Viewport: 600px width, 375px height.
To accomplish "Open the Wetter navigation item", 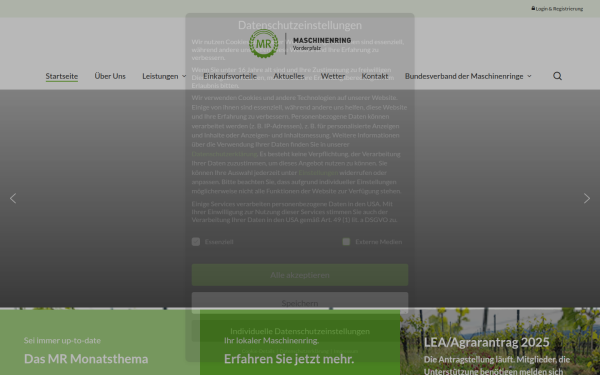I will [x=333, y=76].
